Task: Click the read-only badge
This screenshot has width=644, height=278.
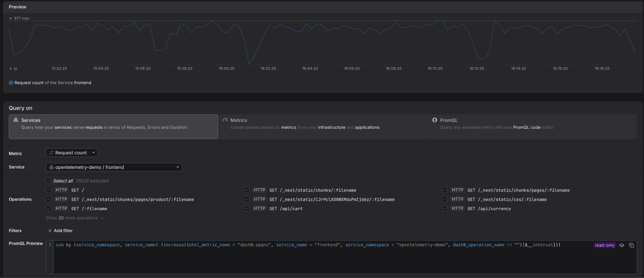Action: tap(605, 245)
